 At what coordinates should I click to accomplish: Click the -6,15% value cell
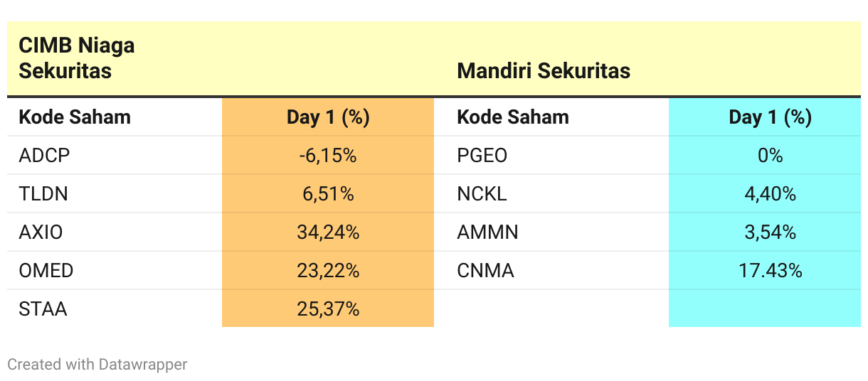coord(328,156)
